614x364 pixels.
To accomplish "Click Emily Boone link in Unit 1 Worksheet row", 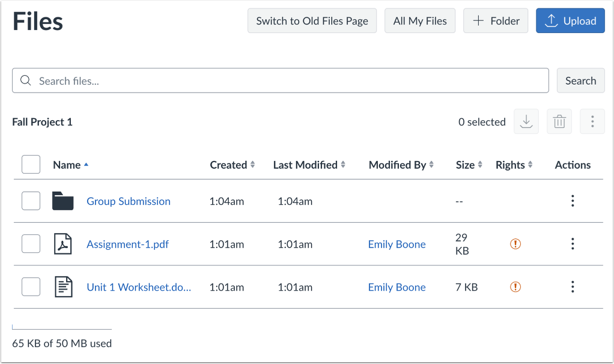I will [397, 287].
